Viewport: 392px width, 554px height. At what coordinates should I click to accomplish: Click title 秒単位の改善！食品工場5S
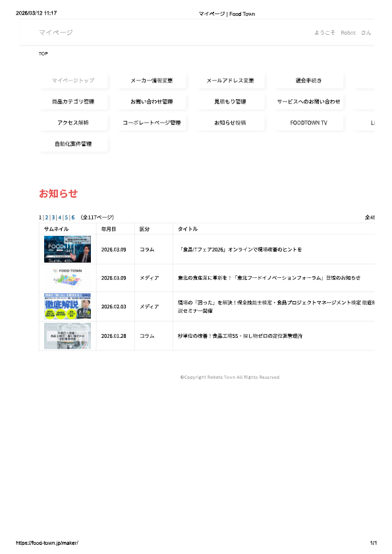(x=240, y=336)
